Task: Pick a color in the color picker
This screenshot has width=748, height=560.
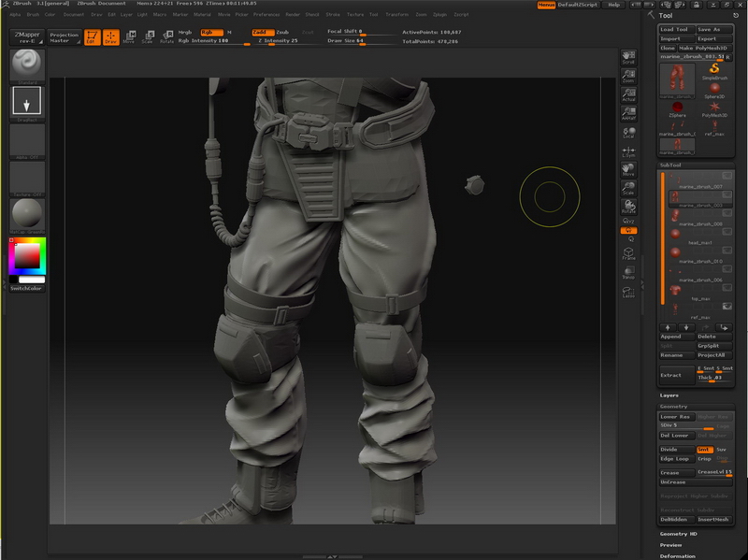Action: [27, 255]
